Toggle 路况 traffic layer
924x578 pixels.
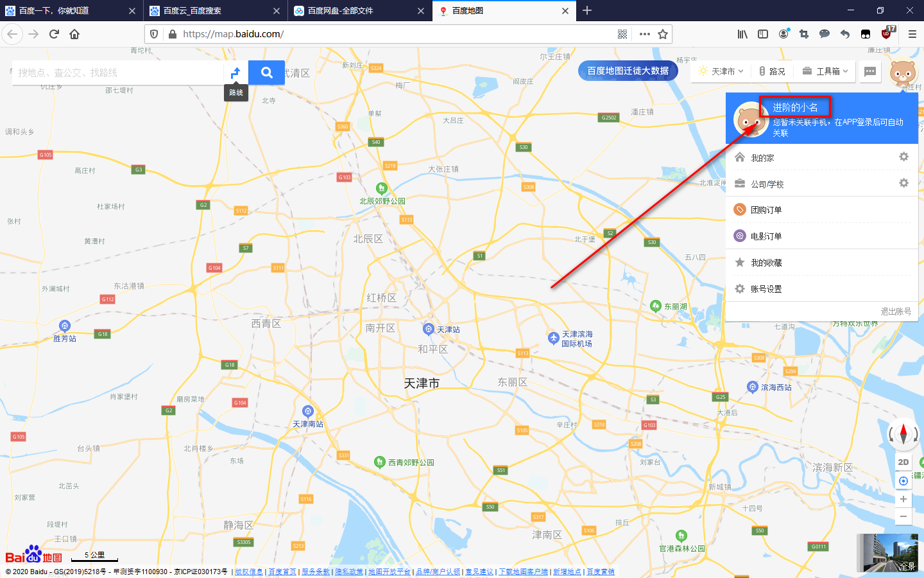tap(772, 71)
